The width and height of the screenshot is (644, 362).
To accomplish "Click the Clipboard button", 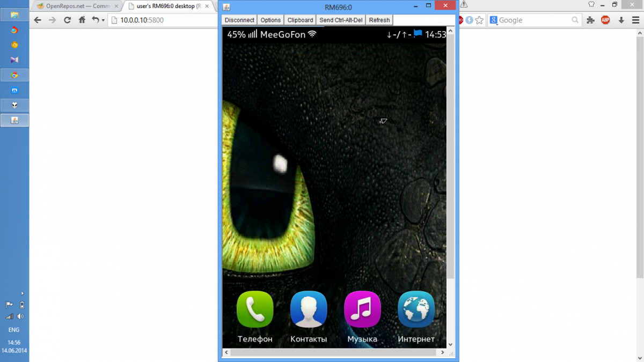I will [x=300, y=20].
